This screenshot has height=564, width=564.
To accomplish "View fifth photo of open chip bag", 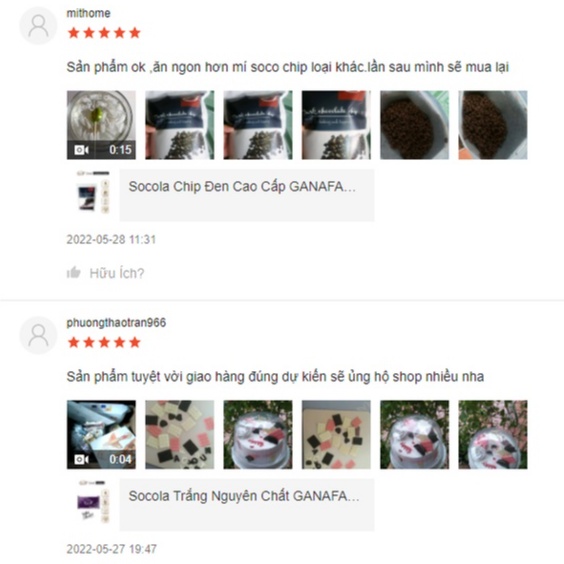I will (x=414, y=125).
